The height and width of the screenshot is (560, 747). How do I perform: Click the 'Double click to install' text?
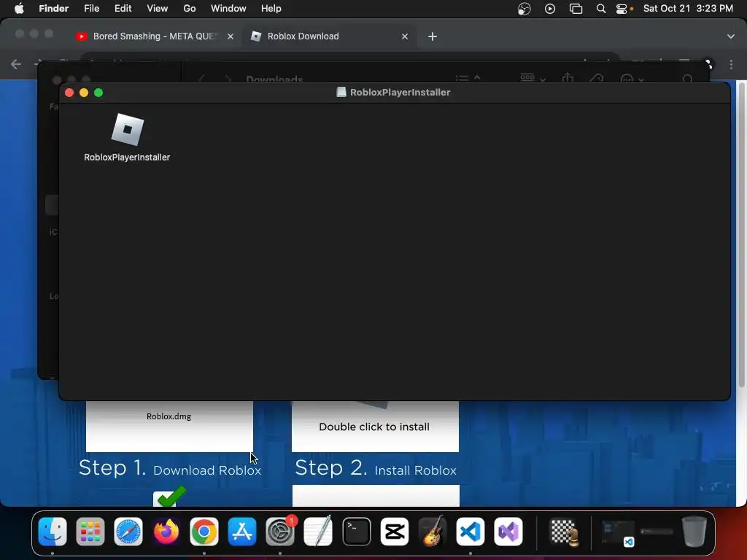pos(374,427)
